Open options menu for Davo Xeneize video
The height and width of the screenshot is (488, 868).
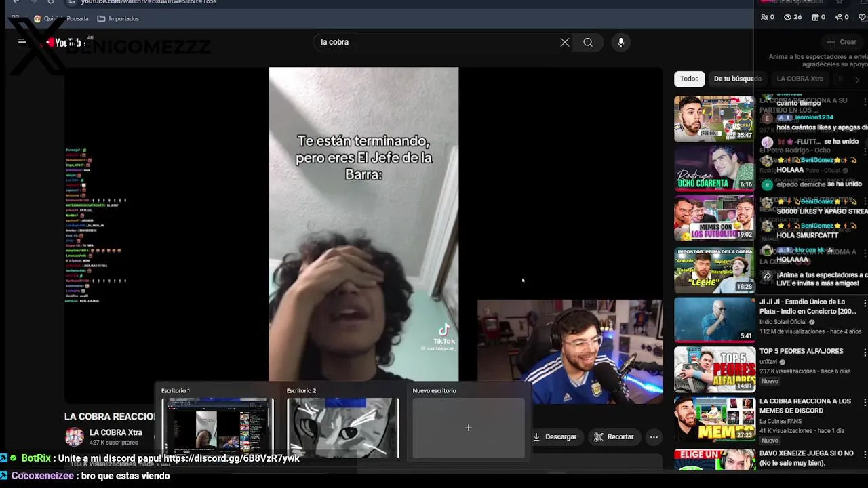[865, 453]
